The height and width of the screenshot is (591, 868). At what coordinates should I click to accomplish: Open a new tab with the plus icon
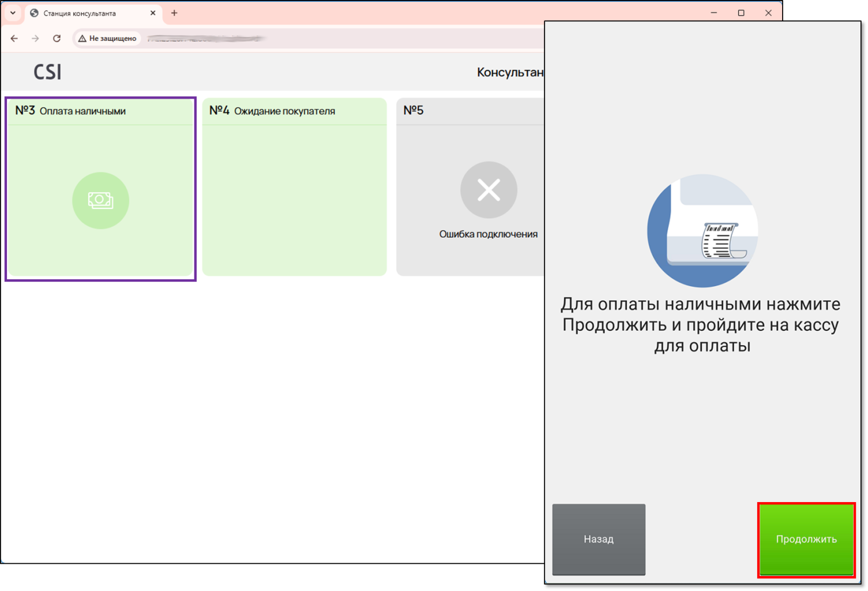(174, 13)
